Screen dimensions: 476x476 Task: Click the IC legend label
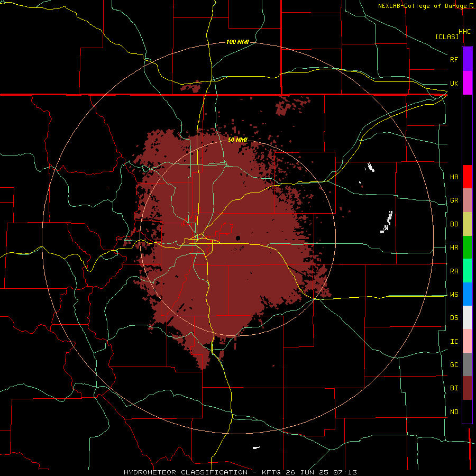pos(454,342)
